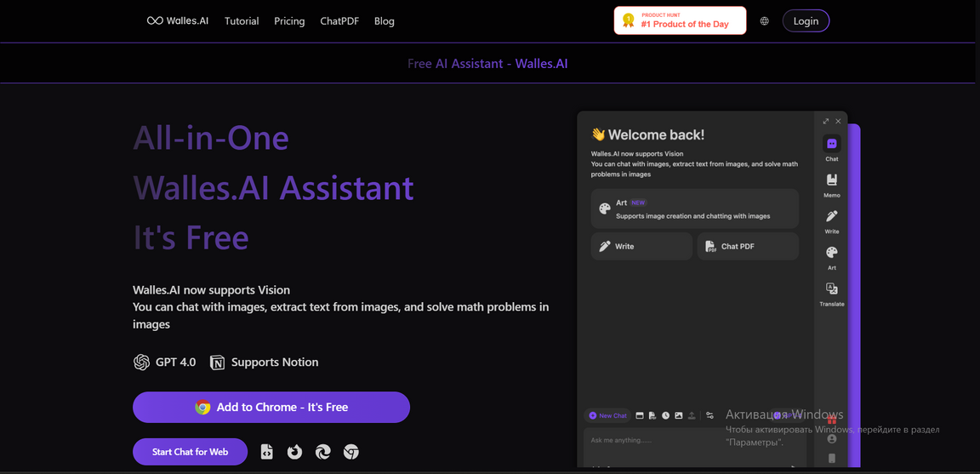Click the Firefox browser icon
Image resolution: width=980 pixels, height=474 pixels.
[294, 452]
